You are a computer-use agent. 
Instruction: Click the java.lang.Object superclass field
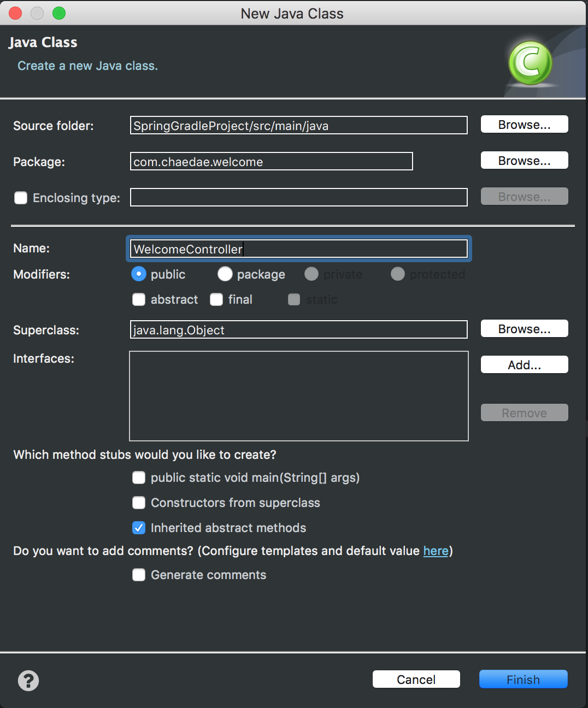coord(298,329)
